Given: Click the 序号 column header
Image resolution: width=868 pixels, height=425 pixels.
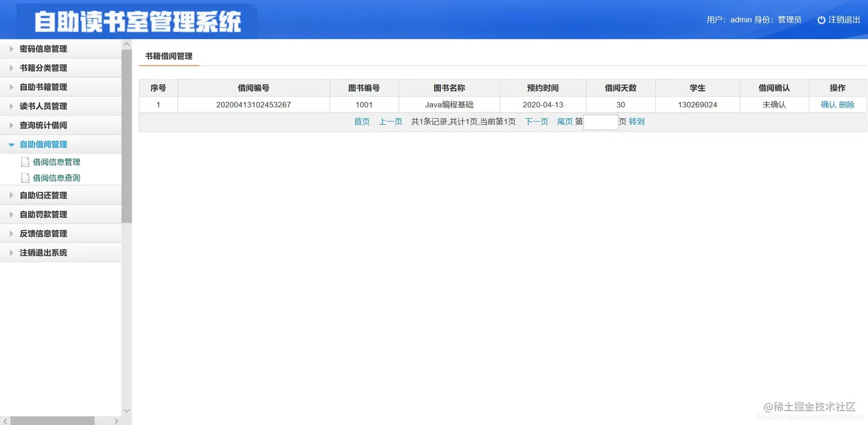Looking at the screenshot, I should click(x=158, y=88).
